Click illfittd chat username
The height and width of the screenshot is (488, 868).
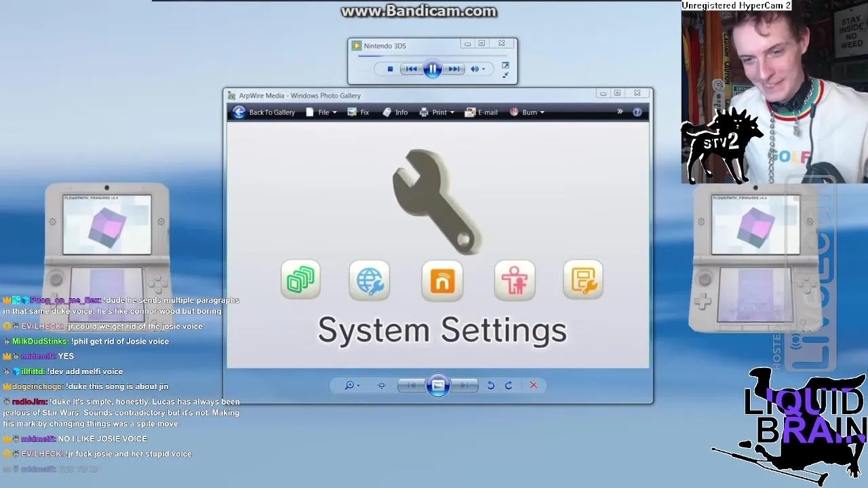tap(33, 371)
